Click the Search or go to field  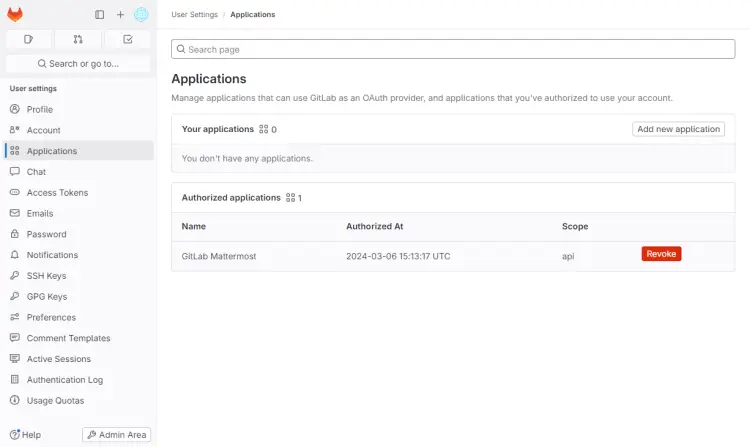click(78, 63)
